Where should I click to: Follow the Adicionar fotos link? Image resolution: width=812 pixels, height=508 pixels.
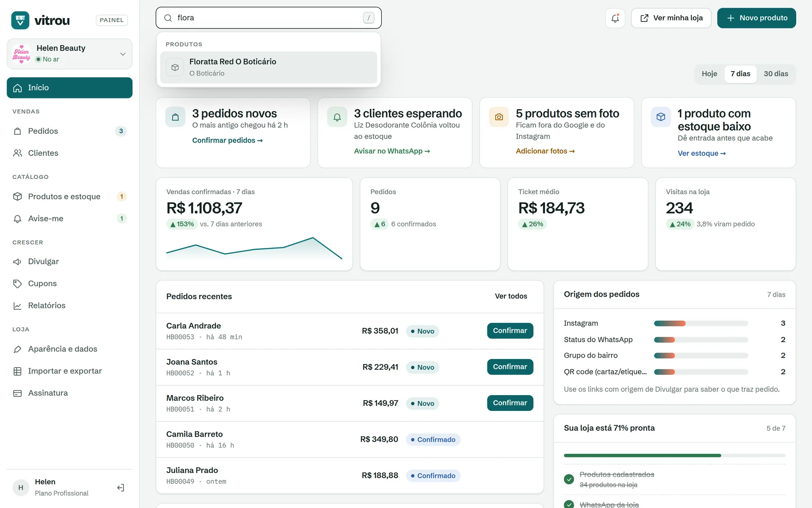pyautogui.click(x=545, y=151)
